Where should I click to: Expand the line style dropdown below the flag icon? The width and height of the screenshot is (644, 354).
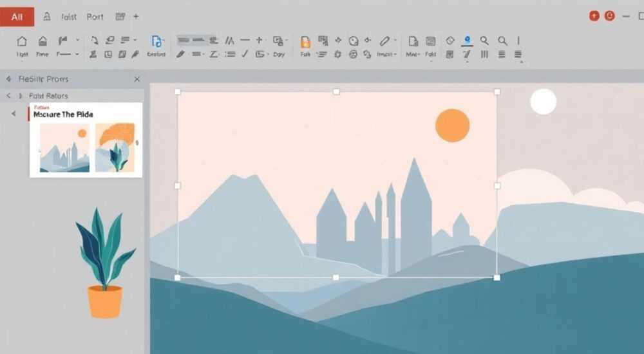(77, 54)
